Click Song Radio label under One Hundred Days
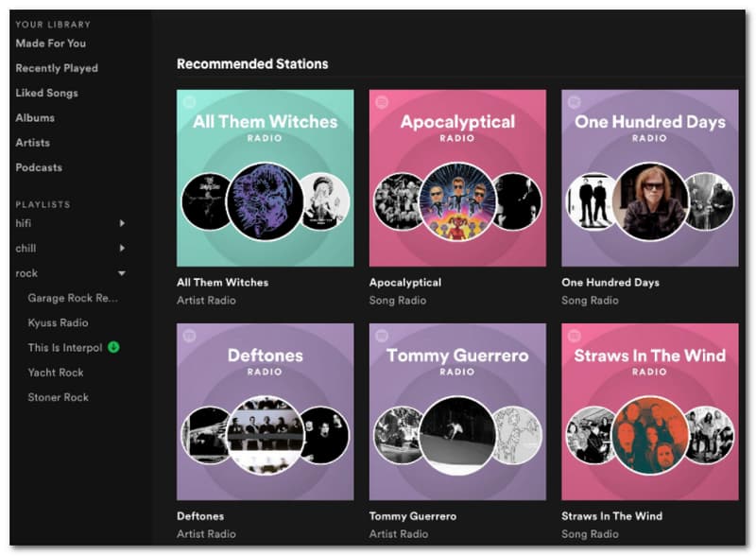The image size is (756, 556). [590, 300]
